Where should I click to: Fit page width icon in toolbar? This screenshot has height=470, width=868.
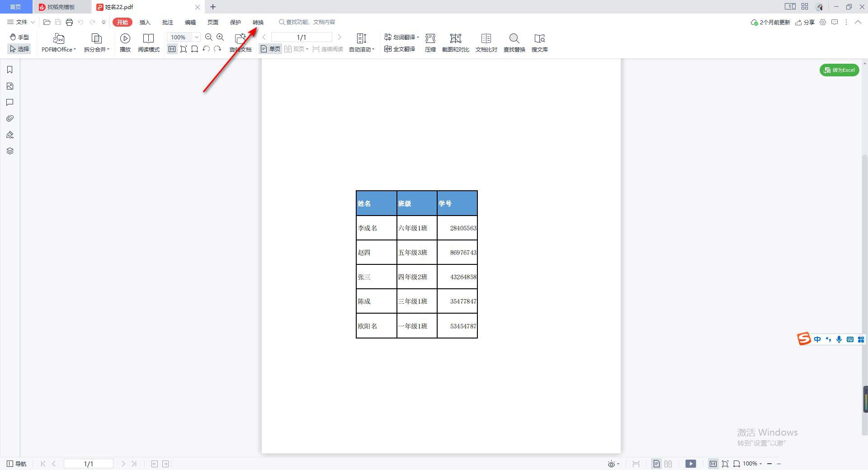coord(195,49)
